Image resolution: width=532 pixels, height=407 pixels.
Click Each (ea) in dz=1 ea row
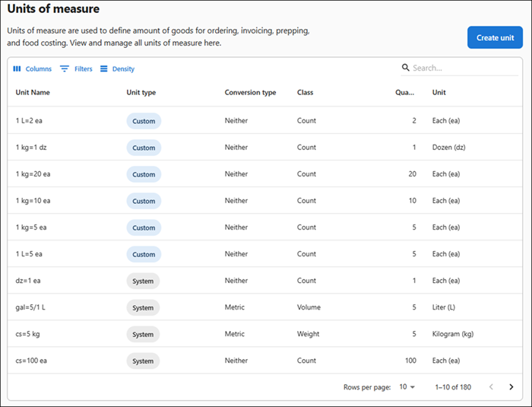446,281
